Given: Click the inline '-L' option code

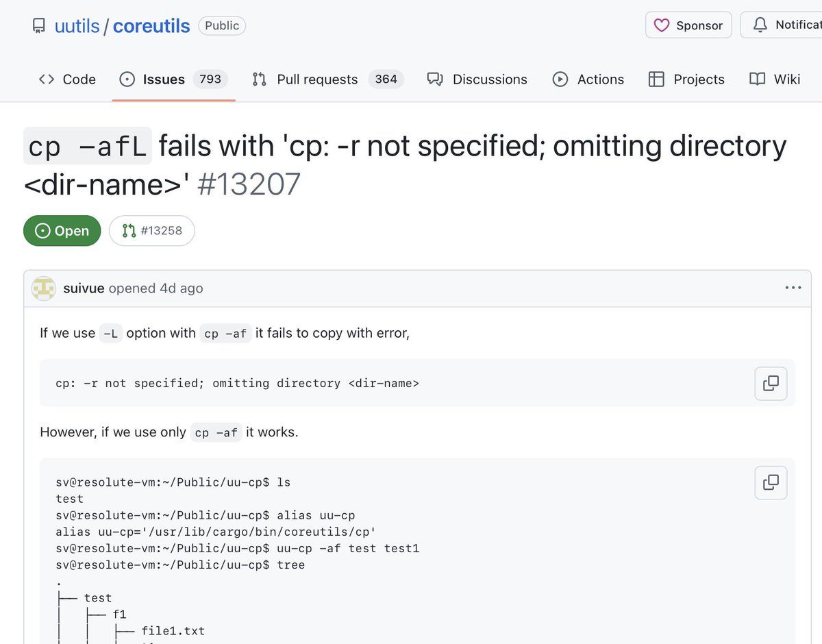Looking at the screenshot, I should 111,333.
